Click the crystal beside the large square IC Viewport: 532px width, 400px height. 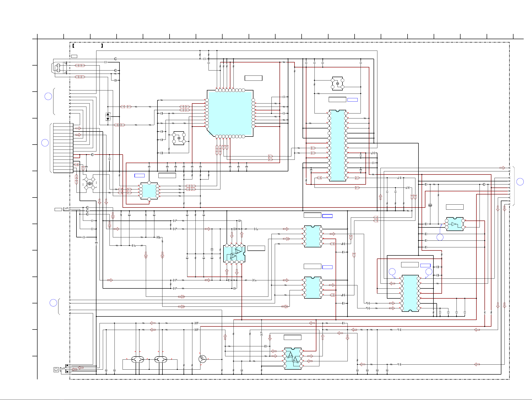pos(179,138)
